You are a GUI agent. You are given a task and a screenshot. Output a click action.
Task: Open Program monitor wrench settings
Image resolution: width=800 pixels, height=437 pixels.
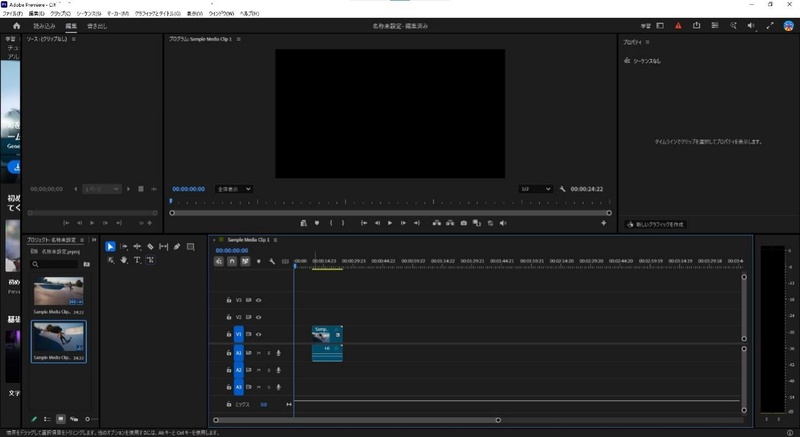click(562, 189)
